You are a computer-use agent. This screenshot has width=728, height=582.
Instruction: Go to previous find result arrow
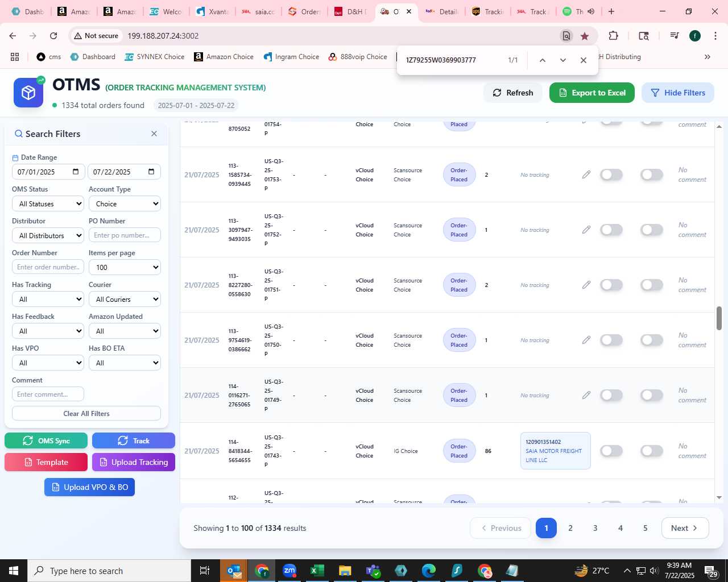542,60
